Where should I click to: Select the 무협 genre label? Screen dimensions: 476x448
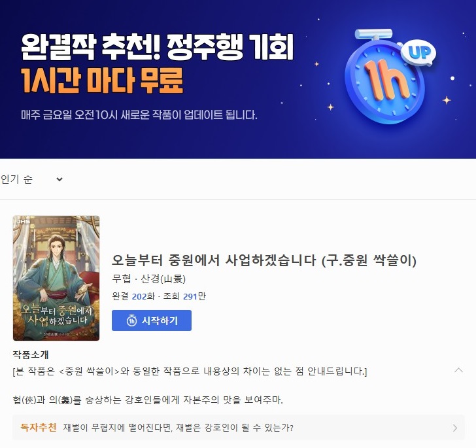pyautogui.click(x=122, y=279)
